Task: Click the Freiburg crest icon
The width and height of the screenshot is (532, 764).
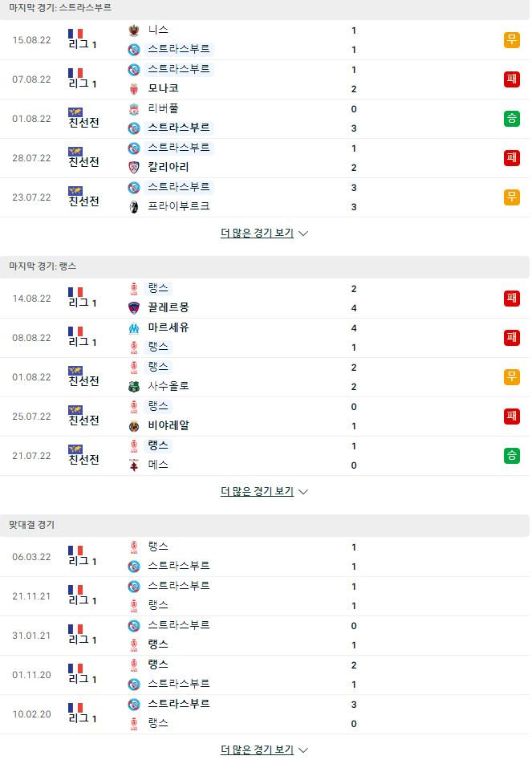Action: point(133,206)
